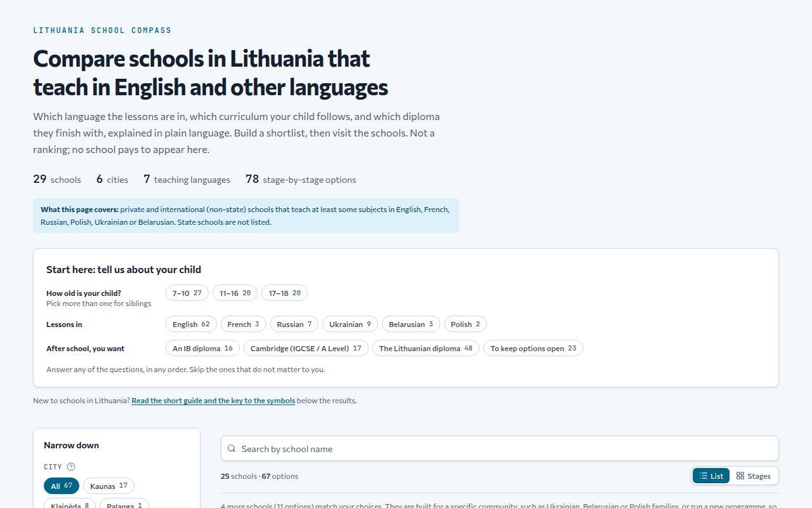The width and height of the screenshot is (812, 508).
Task: Filter city by All
Action: point(62,486)
